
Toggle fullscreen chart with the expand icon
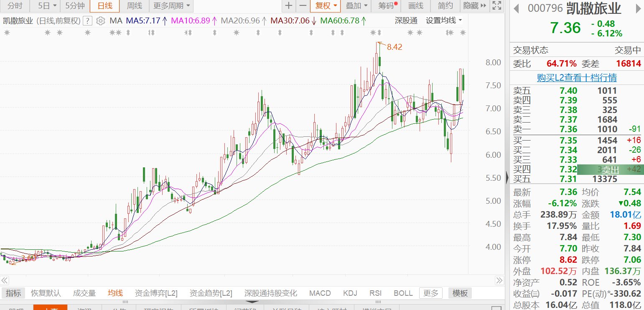coord(496,6)
